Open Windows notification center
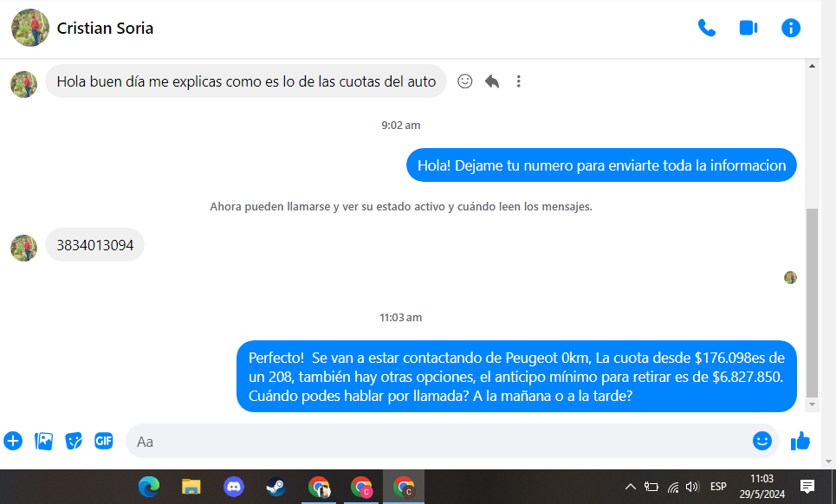Viewport: 836px width, 504px height. click(807, 487)
